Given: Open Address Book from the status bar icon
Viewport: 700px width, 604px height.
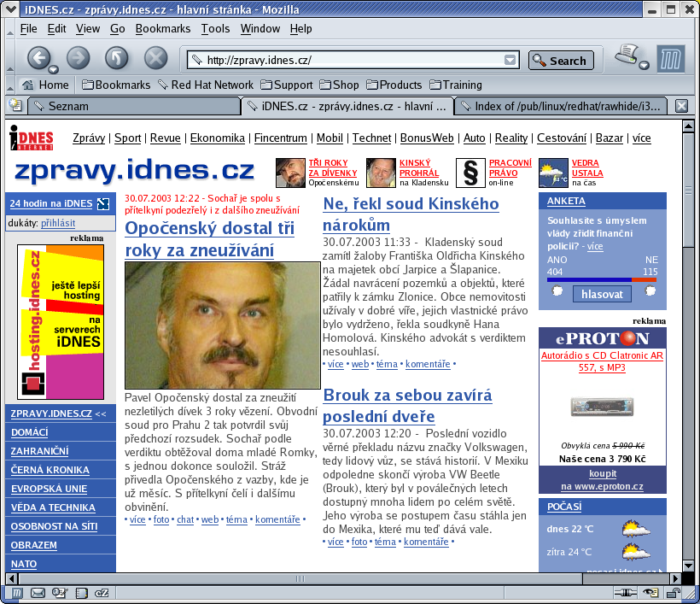Looking at the screenshot, I should tap(81, 593).
